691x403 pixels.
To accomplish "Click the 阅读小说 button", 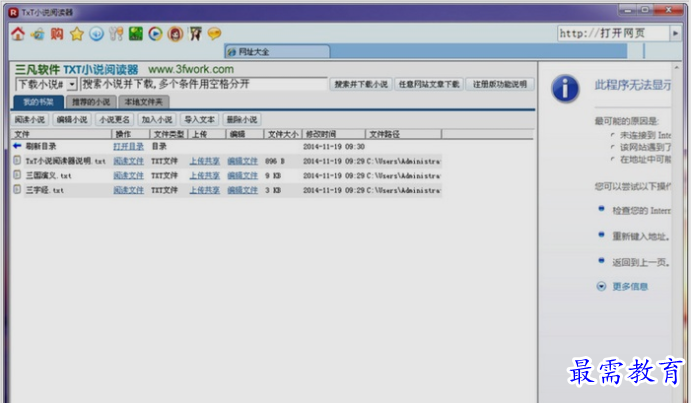I will point(30,119).
